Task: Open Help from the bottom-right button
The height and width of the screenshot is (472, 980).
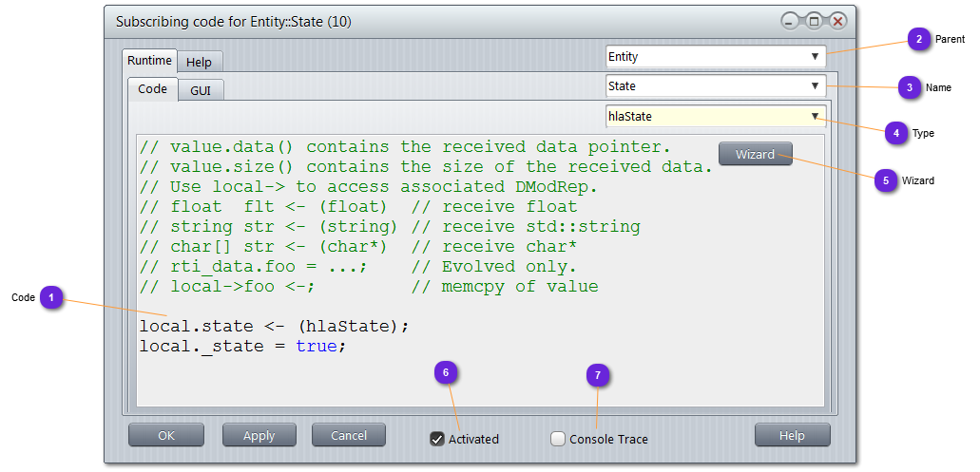Action: click(792, 436)
